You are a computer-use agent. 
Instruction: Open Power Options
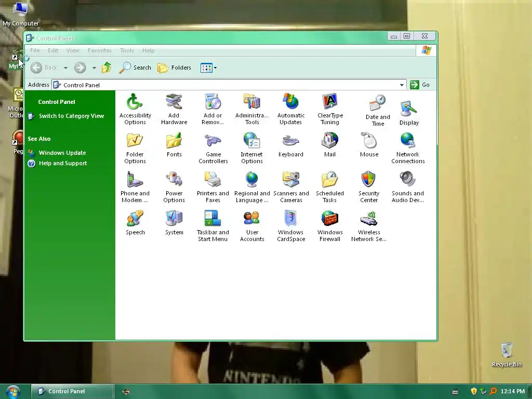pos(174,187)
